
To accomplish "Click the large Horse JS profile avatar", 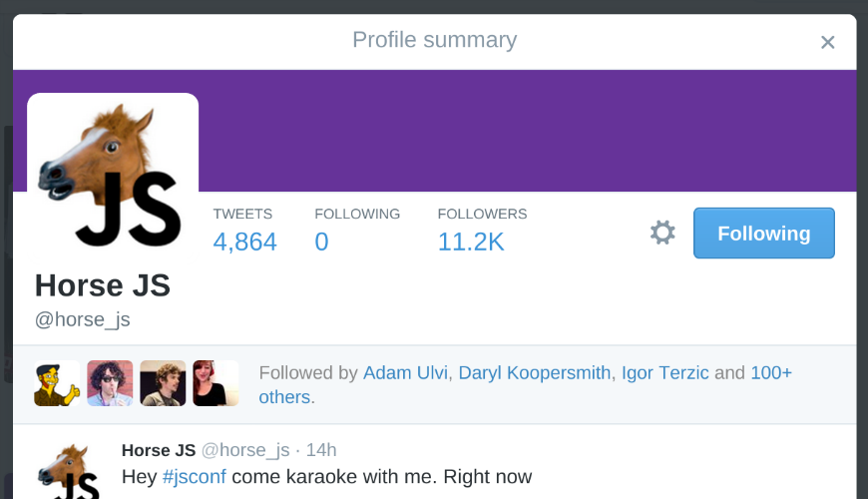I will [113, 174].
